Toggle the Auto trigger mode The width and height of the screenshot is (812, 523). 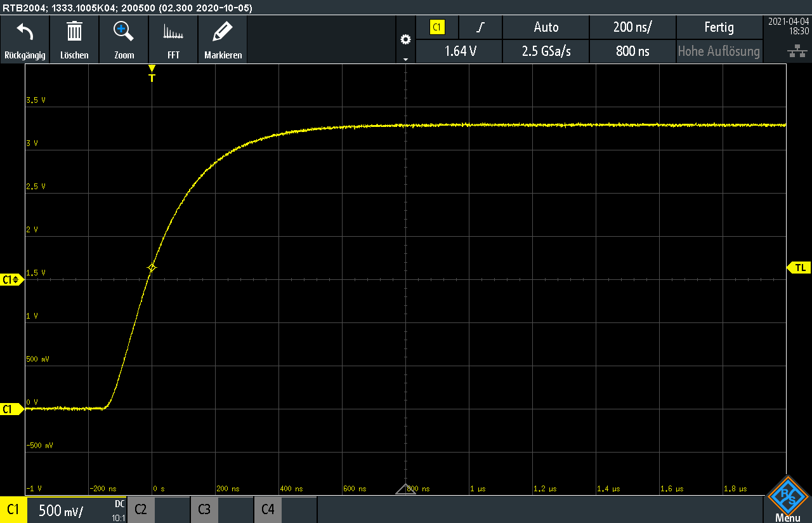546,27
